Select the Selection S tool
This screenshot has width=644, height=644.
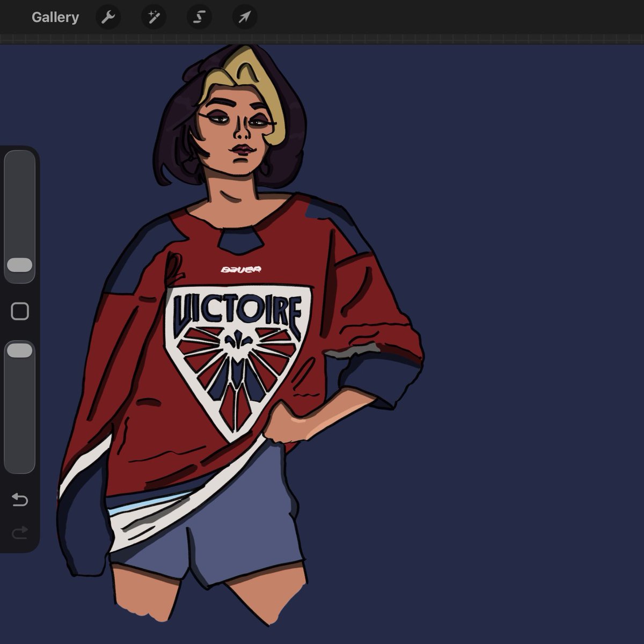coord(199,17)
